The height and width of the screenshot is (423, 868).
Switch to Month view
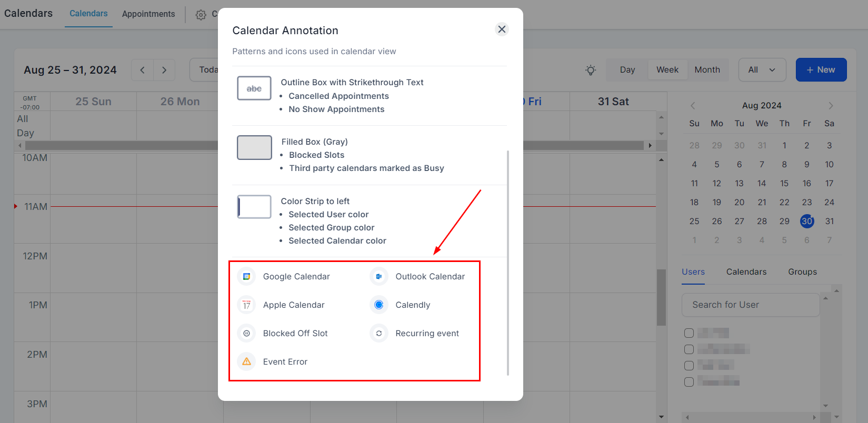click(707, 70)
